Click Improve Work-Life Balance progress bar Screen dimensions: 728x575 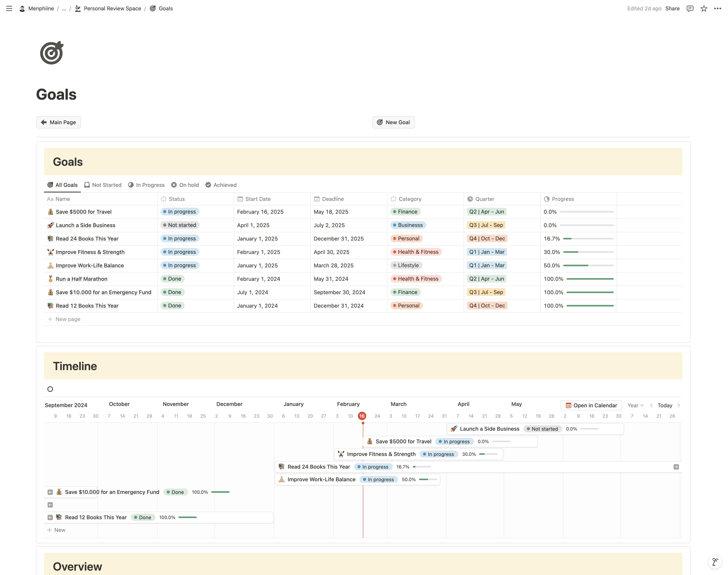588,265
